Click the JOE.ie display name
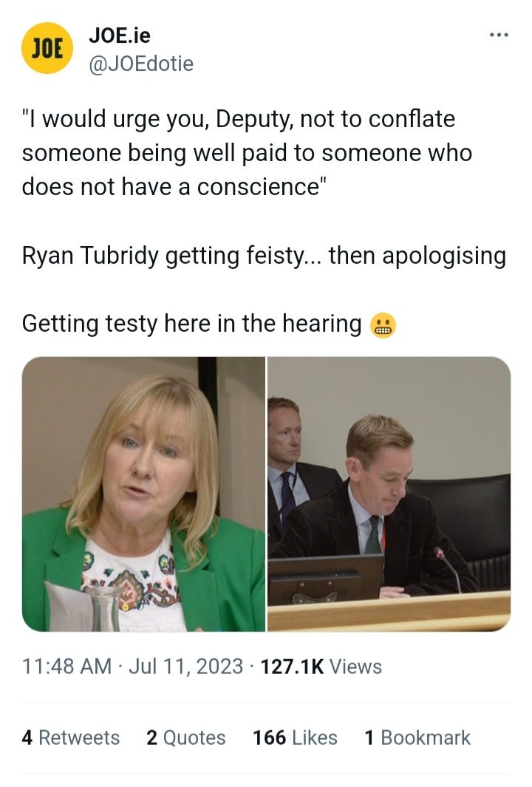The height and width of the screenshot is (787, 532). pos(120,35)
